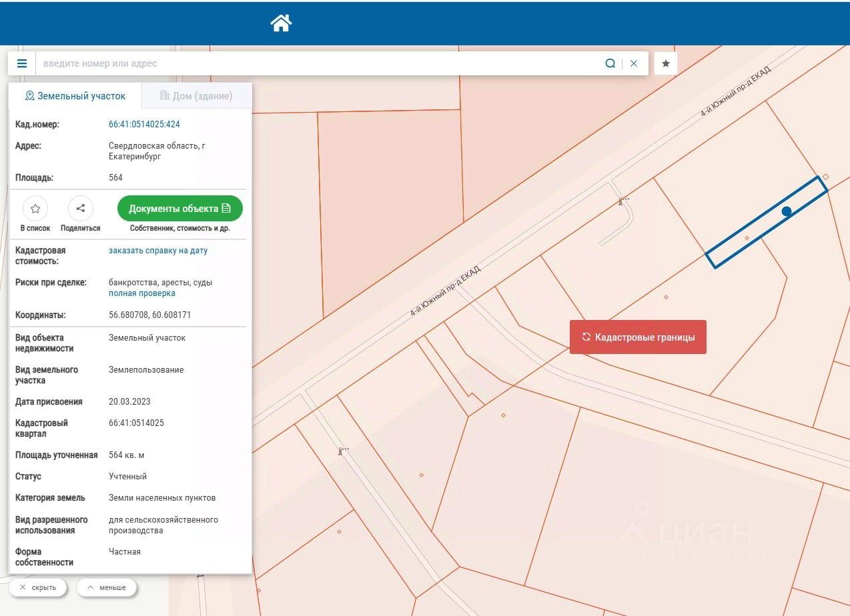
Task: Click the tower marker icon near road
Action: [x=621, y=201]
